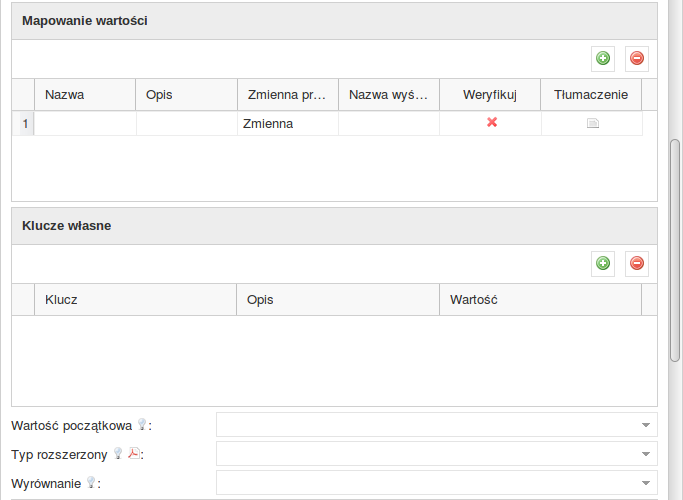Click lightbulb hint next to Wyrównanie
Screen dimensions: 683x500
pyautogui.click(x=91, y=483)
